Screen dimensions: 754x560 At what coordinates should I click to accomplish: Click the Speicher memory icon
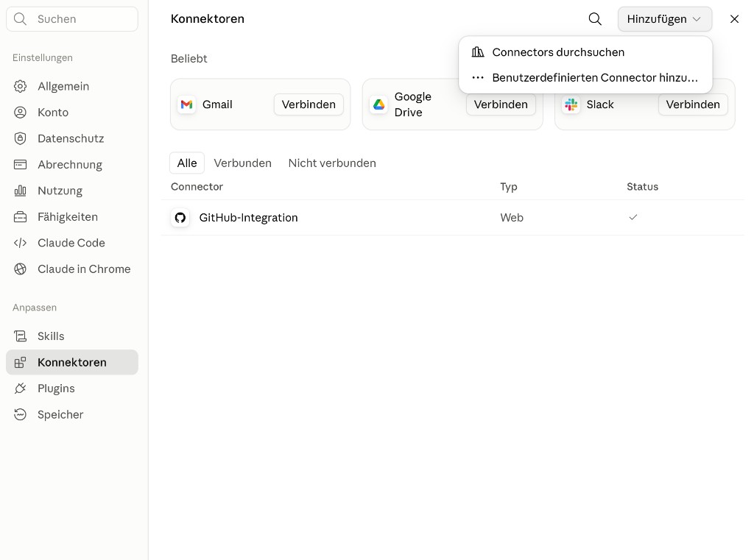point(20,414)
